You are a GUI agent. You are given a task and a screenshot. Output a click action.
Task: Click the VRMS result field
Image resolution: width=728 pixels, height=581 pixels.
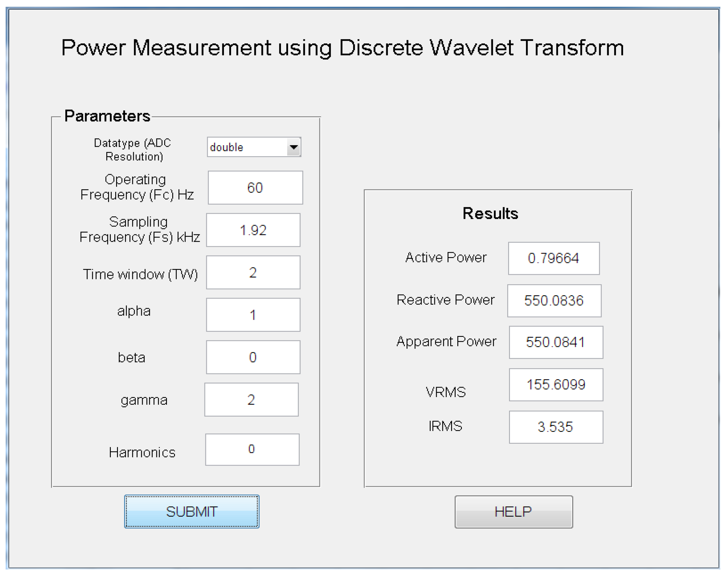(556, 385)
